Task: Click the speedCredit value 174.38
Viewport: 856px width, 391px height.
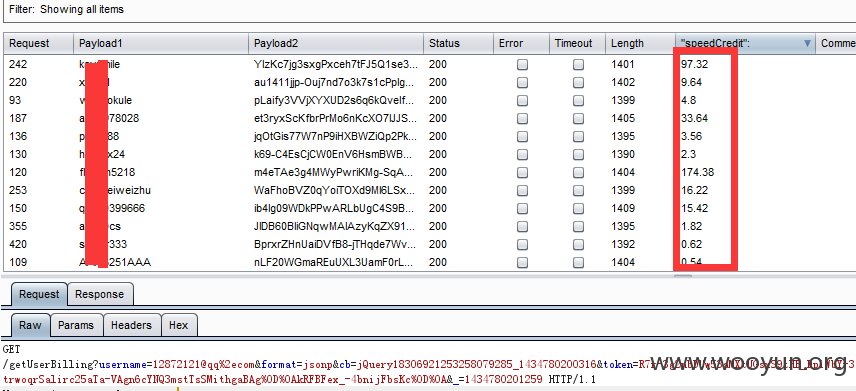Action: 697,173
